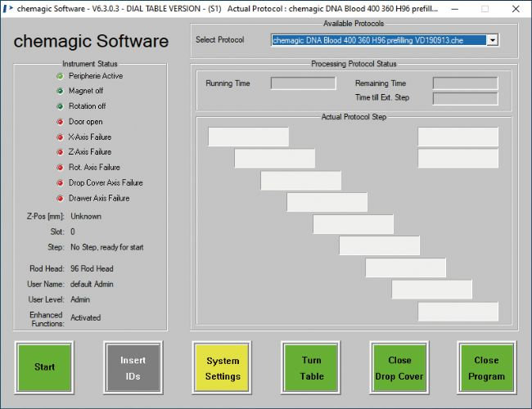The image size is (532, 409).
Task: Click the last bottom protocol step box
Action: click(458, 312)
